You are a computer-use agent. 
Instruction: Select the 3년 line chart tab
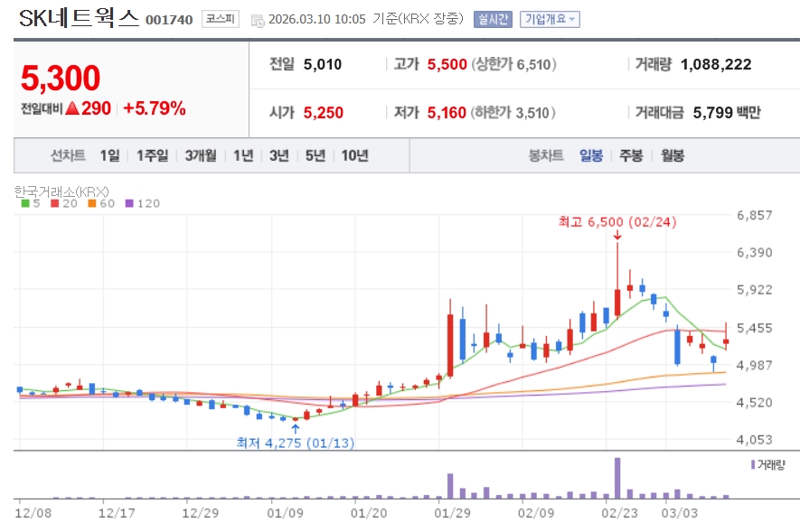click(279, 155)
